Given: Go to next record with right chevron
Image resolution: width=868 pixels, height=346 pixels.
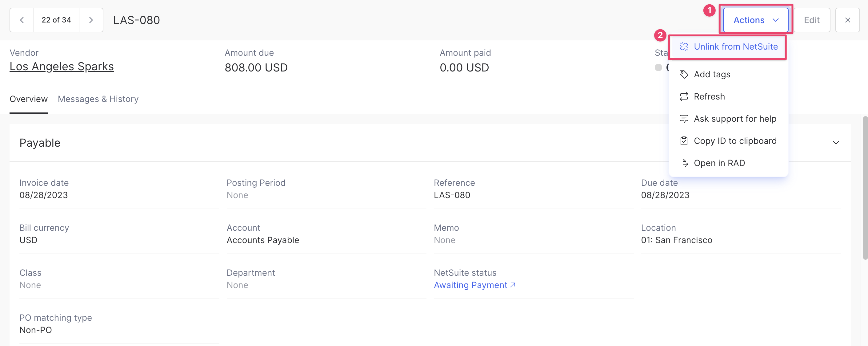Looking at the screenshot, I should (91, 20).
